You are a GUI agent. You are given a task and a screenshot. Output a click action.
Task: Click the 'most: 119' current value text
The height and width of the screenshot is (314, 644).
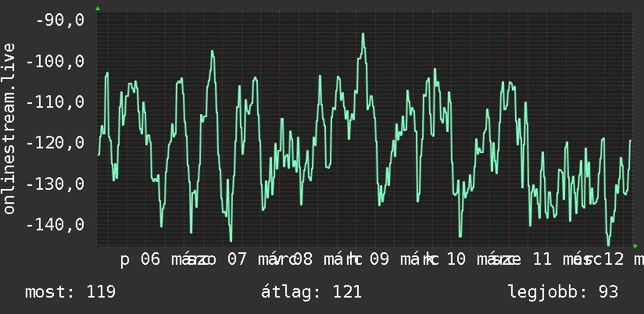(70, 292)
